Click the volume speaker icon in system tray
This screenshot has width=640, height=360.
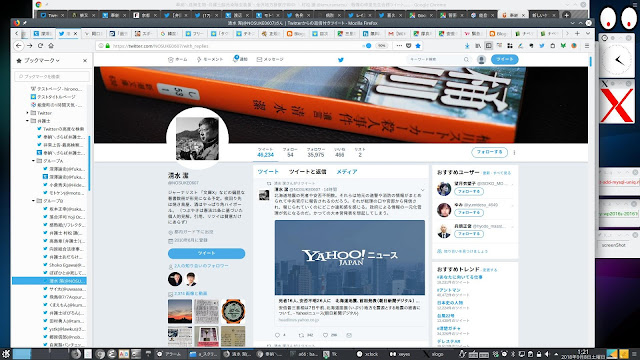pyautogui.click(x=547, y=354)
